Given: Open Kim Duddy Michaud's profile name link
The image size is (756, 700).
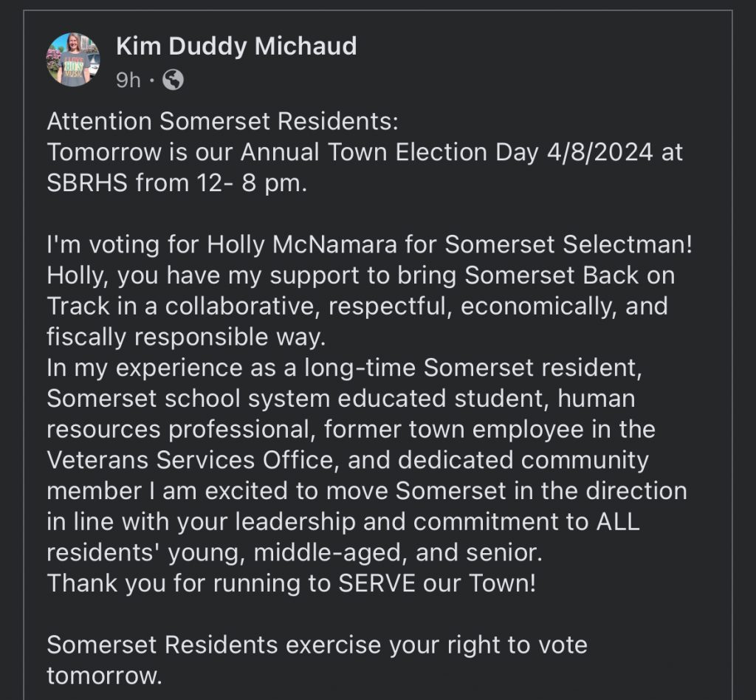Looking at the screenshot, I should (236, 47).
